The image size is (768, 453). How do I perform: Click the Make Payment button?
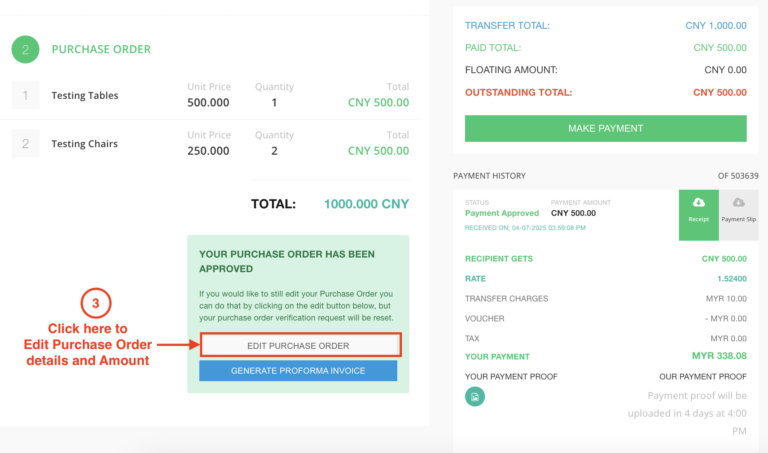pos(605,128)
